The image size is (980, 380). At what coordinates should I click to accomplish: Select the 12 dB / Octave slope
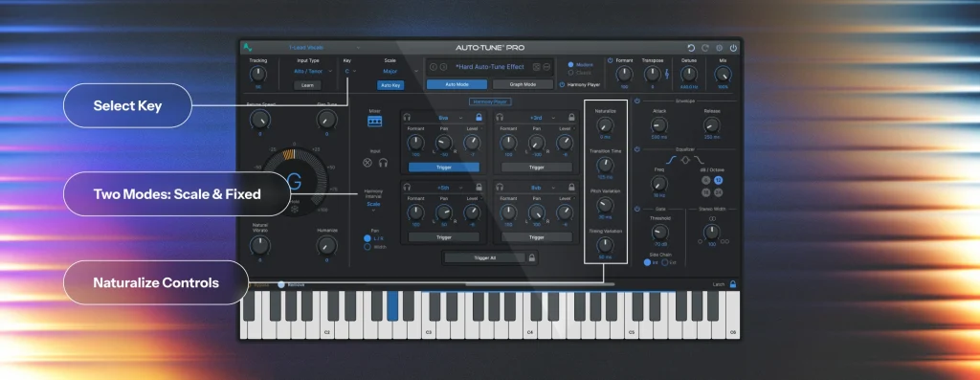[718, 180]
